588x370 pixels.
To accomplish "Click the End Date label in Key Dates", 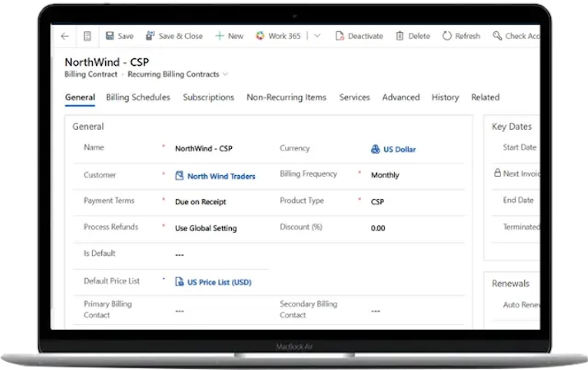I will (x=518, y=200).
